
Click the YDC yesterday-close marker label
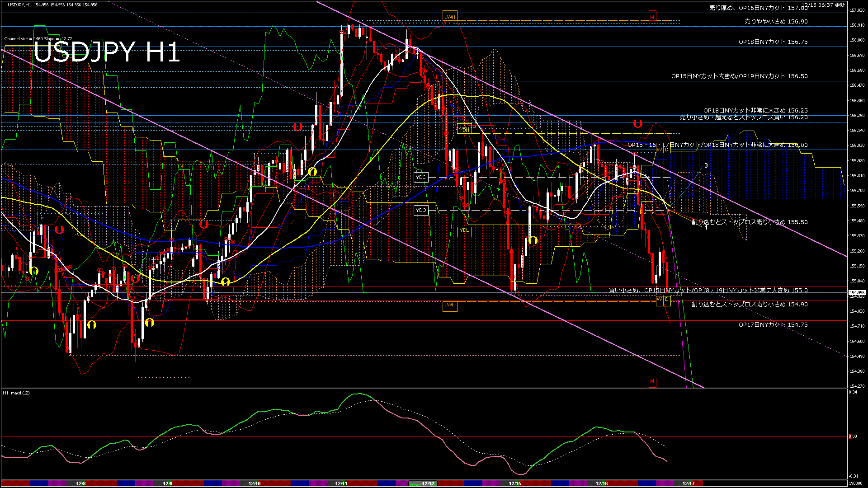pyautogui.click(x=421, y=177)
